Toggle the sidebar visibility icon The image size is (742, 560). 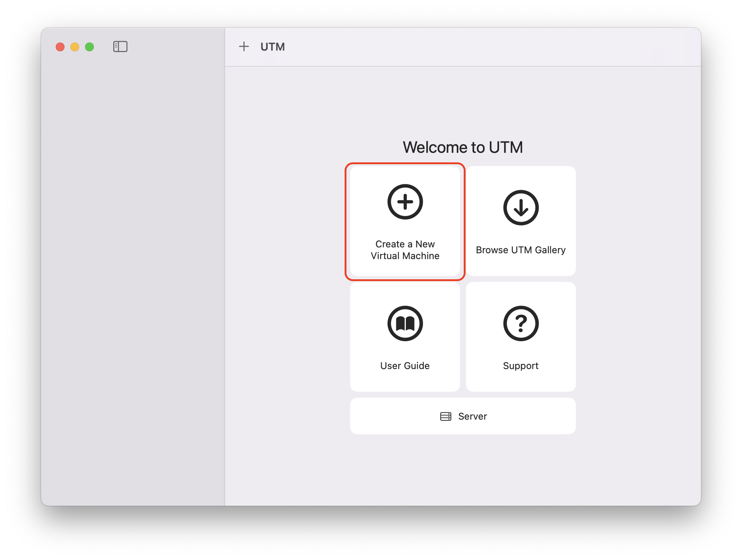coord(120,47)
